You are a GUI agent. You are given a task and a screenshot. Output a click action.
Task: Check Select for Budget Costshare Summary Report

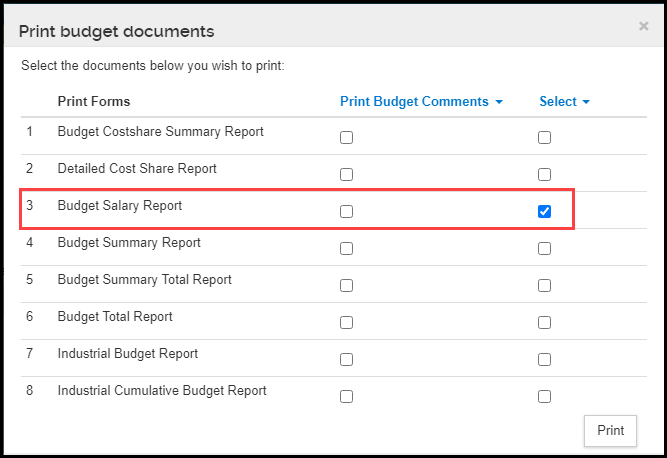[x=544, y=137]
